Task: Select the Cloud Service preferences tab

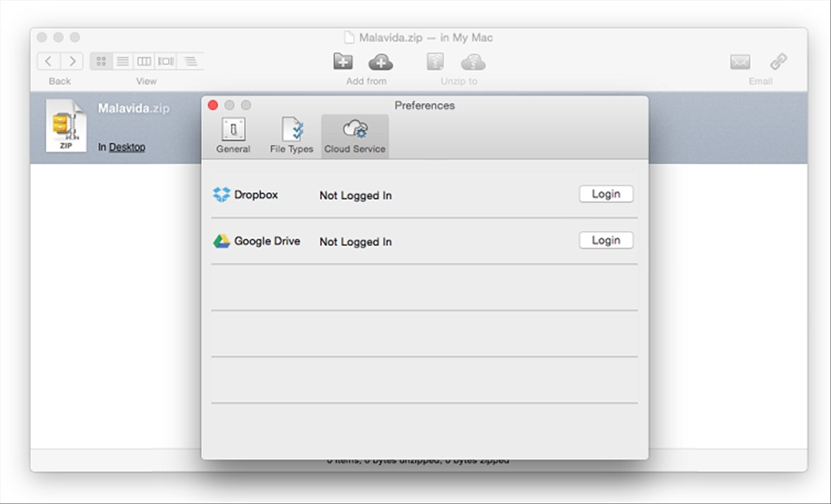Action: pyautogui.click(x=355, y=135)
